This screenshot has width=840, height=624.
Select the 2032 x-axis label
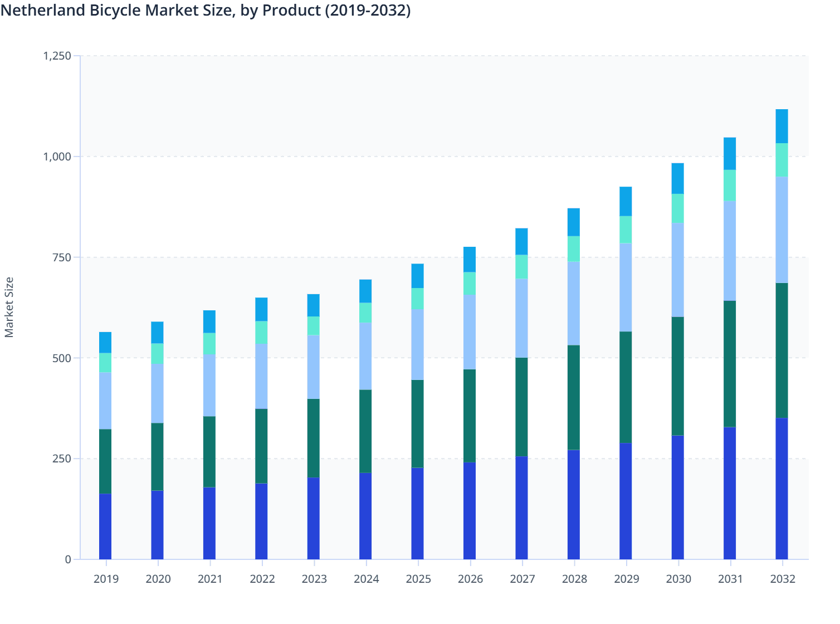(x=782, y=579)
